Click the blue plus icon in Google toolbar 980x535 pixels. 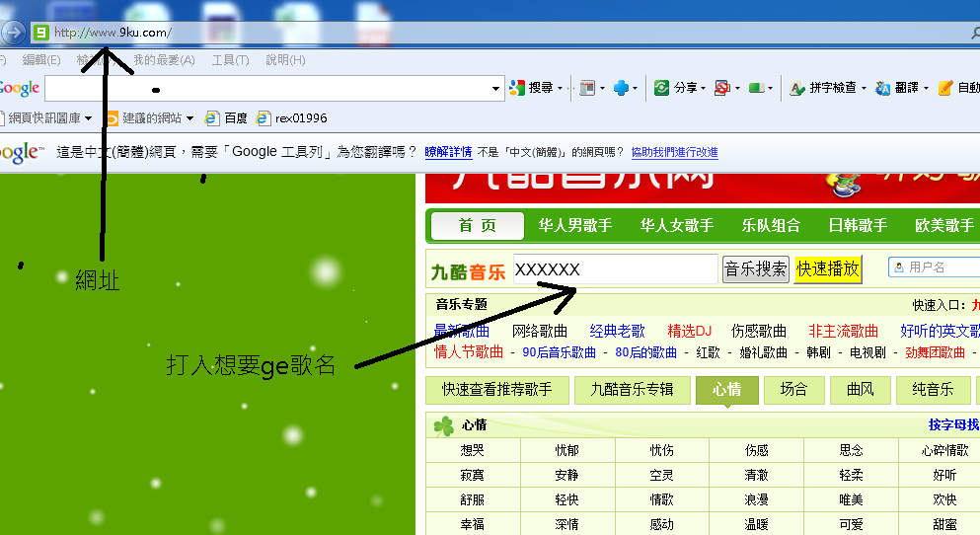click(x=621, y=88)
